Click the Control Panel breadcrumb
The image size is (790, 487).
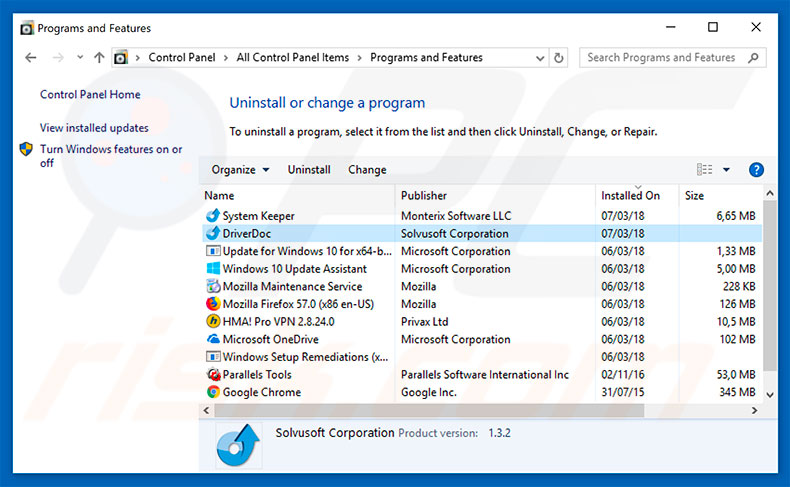[x=181, y=57]
